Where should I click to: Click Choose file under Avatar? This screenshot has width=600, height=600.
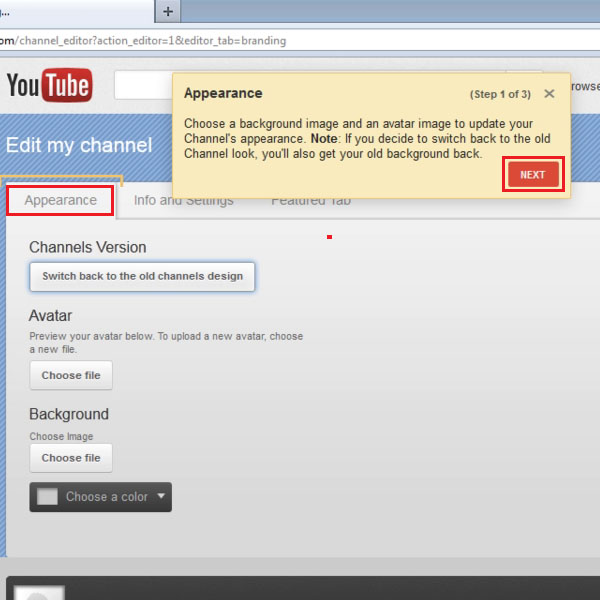tap(71, 375)
